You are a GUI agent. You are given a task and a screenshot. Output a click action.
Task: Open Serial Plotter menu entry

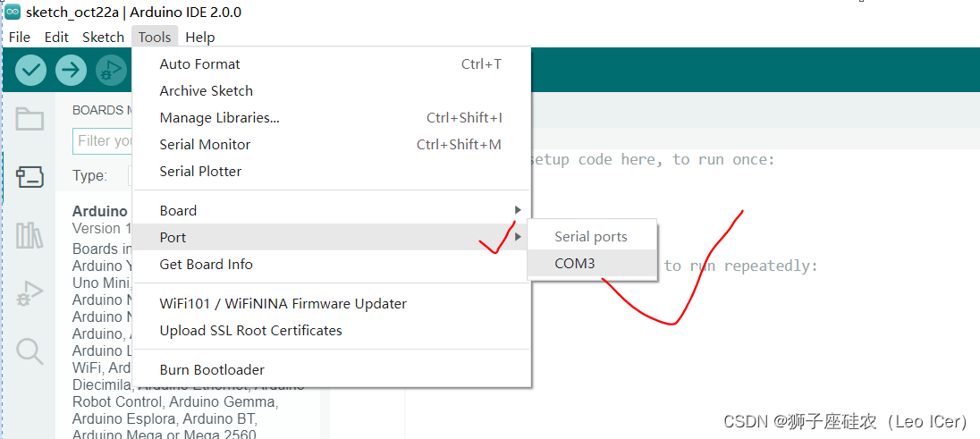tap(331, 172)
